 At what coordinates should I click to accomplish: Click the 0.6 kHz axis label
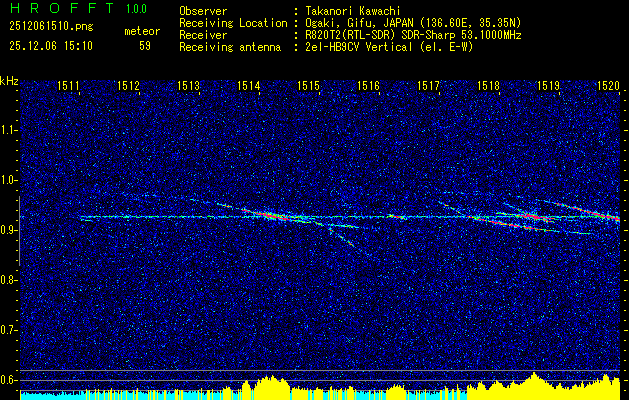(7, 380)
